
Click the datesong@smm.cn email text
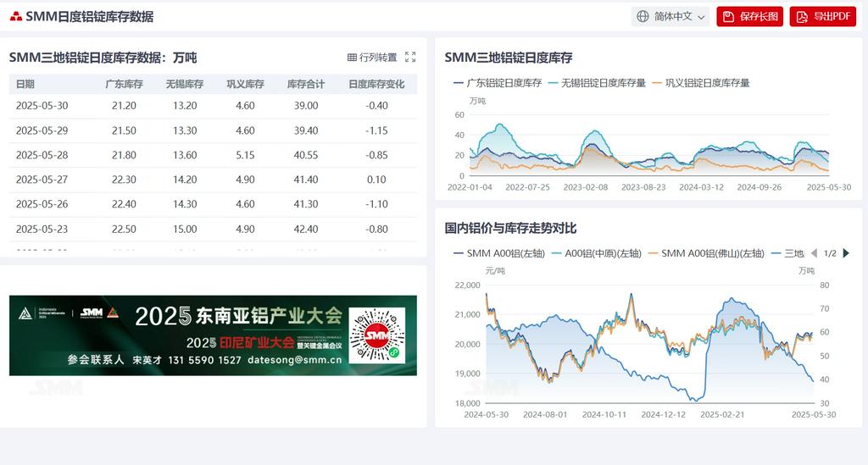(294, 360)
